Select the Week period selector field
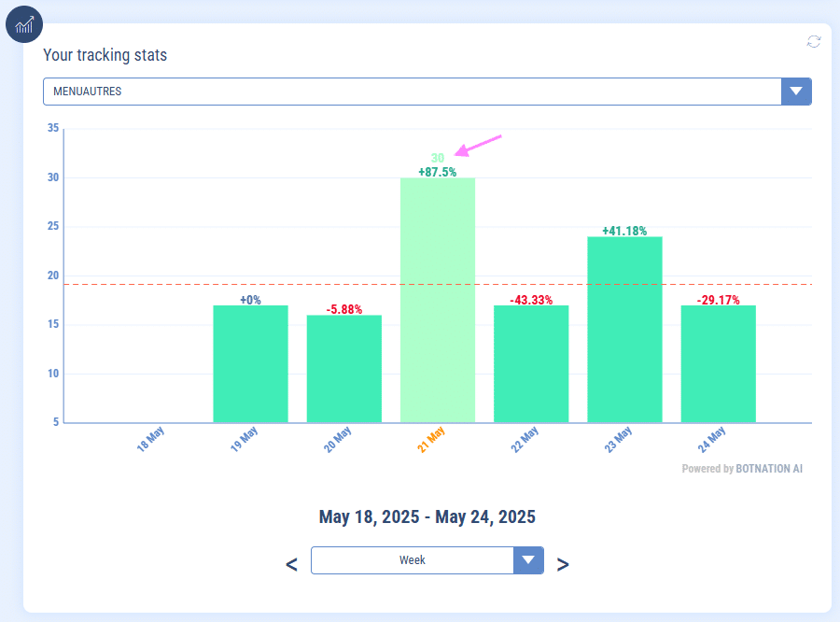This screenshot has height=622, width=840. pyautogui.click(x=413, y=560)
